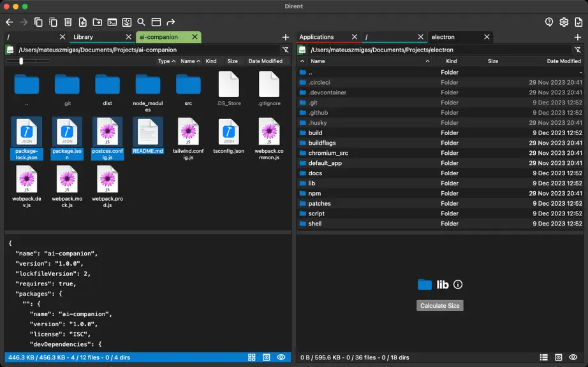The image size is (588, 367).
Task: Close the Applications tab
Action: point(355,37)
